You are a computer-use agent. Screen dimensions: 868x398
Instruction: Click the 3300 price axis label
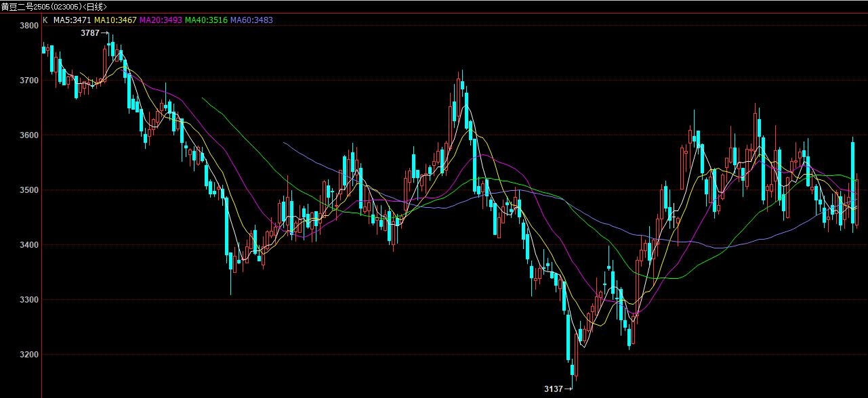(30, 300)
